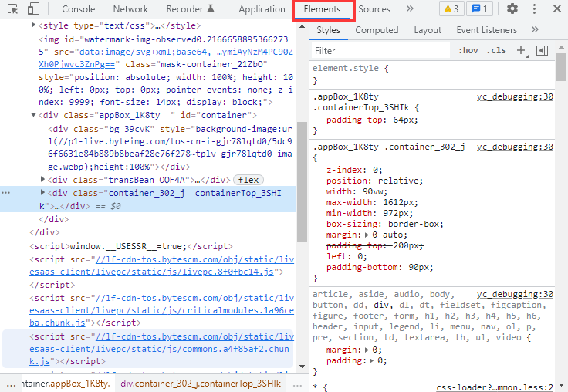Click the width 90vw value

coord(373,191)
